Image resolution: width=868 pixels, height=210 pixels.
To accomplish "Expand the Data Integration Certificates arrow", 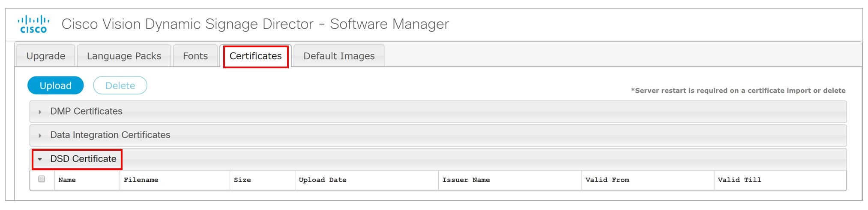I will (x=40, y=136).
